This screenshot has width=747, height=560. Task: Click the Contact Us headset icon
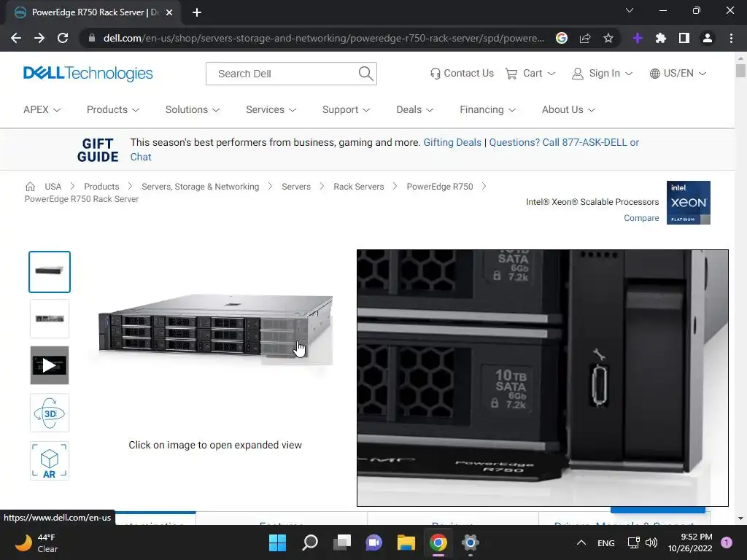(435, 74)
